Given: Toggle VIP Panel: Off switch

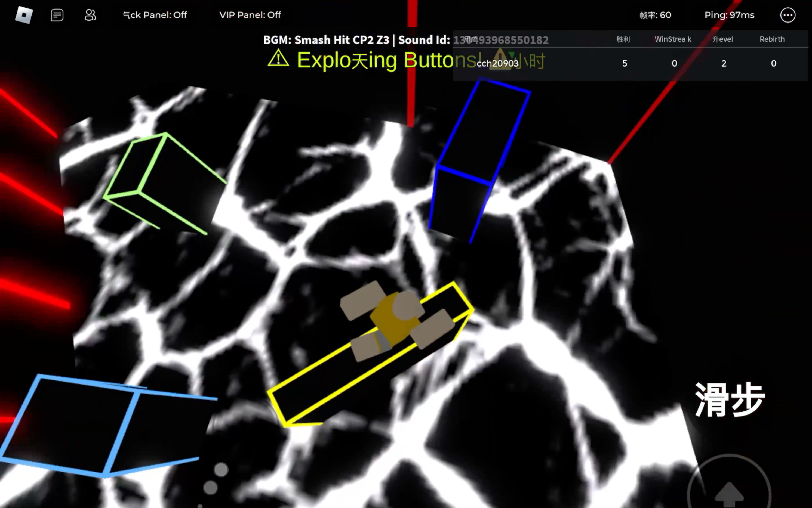Looking at the screenshot, I should tap(250, 15).
